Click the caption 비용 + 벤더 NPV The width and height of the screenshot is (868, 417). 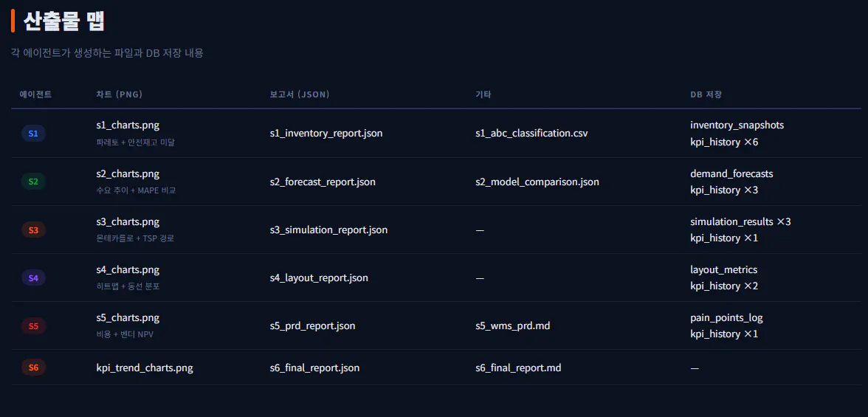click(125, 335)
